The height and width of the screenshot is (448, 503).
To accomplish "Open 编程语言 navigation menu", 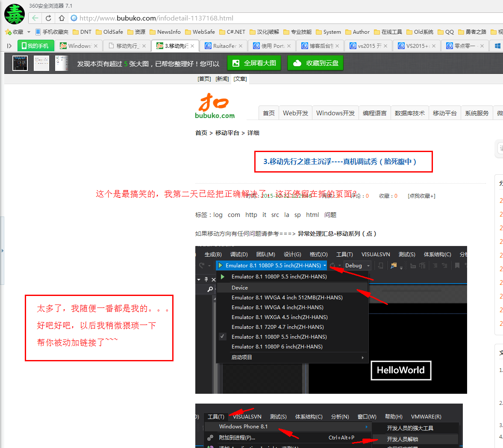I will [375, 113].
